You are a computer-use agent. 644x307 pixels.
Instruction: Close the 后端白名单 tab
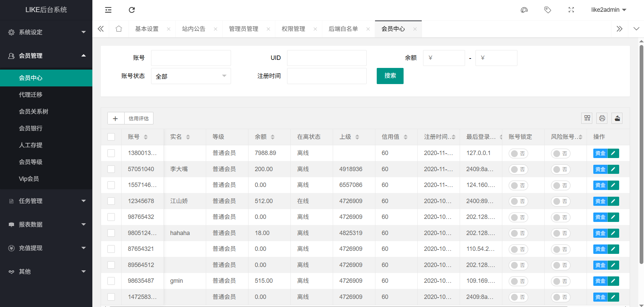point(368,29)
